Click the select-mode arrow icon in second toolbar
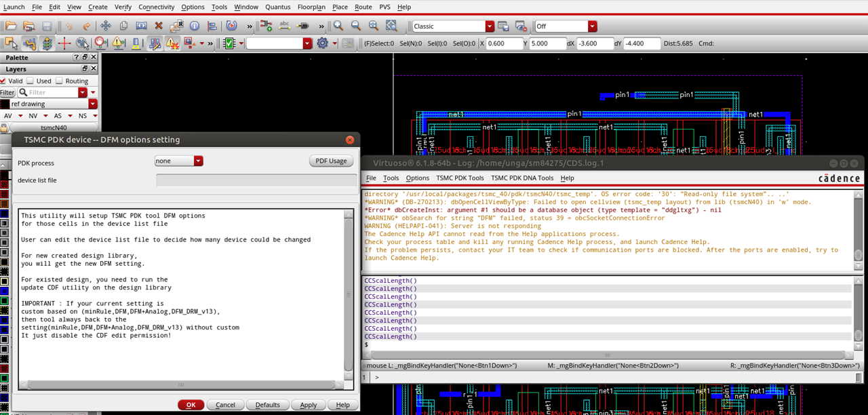Image resolution: width=868 pixels, height=415 pixels. click(12, 43)
